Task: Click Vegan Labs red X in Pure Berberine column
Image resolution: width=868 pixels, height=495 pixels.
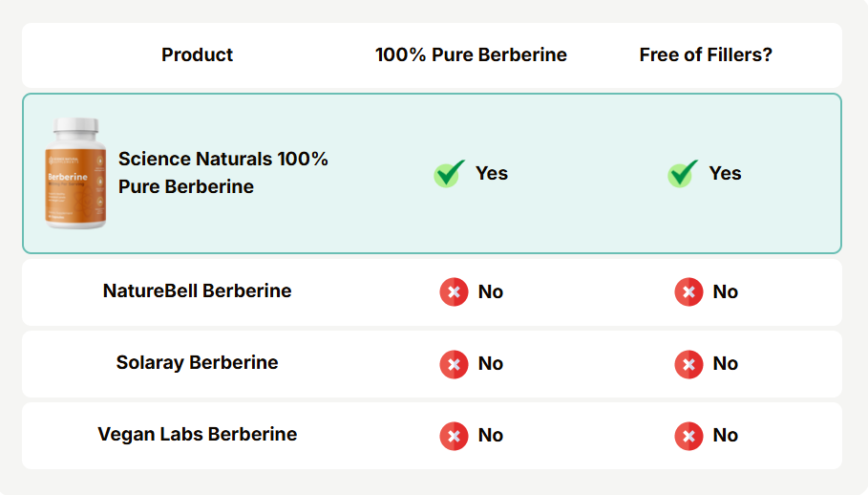Action: (x=455, y=435)
